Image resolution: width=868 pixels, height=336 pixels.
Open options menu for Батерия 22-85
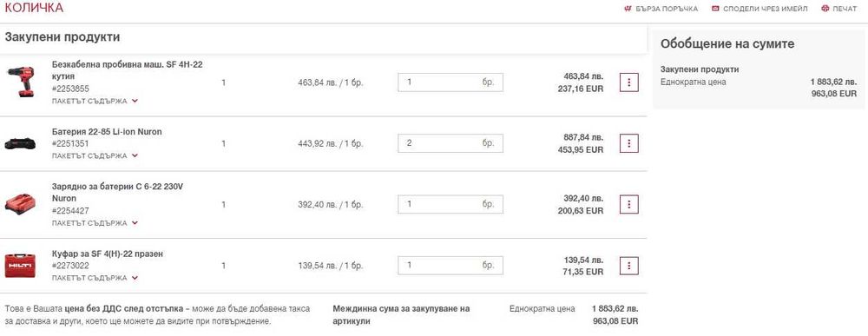[628, 143]
